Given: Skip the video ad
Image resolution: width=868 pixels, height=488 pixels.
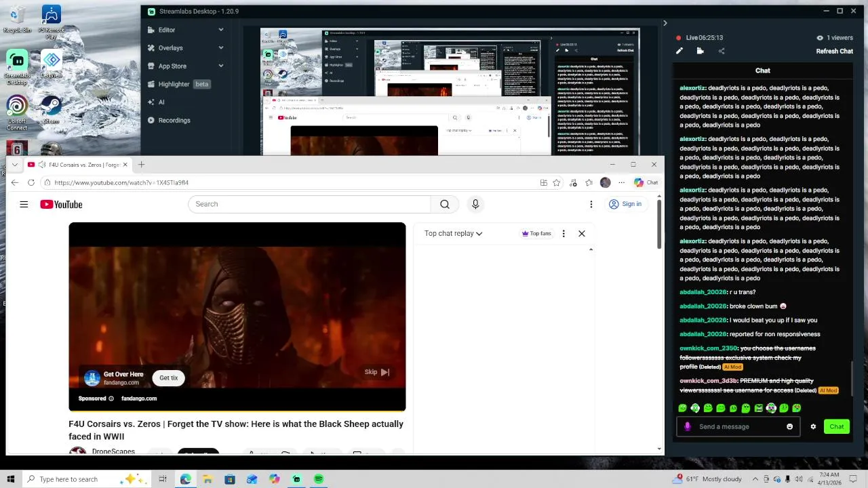Looking at the screenshot, I should tap(376, 371).
